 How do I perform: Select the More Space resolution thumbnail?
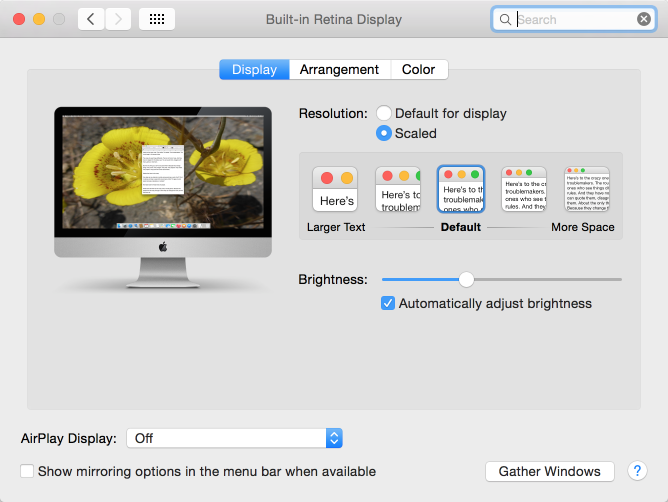click(x=587, y=189)
